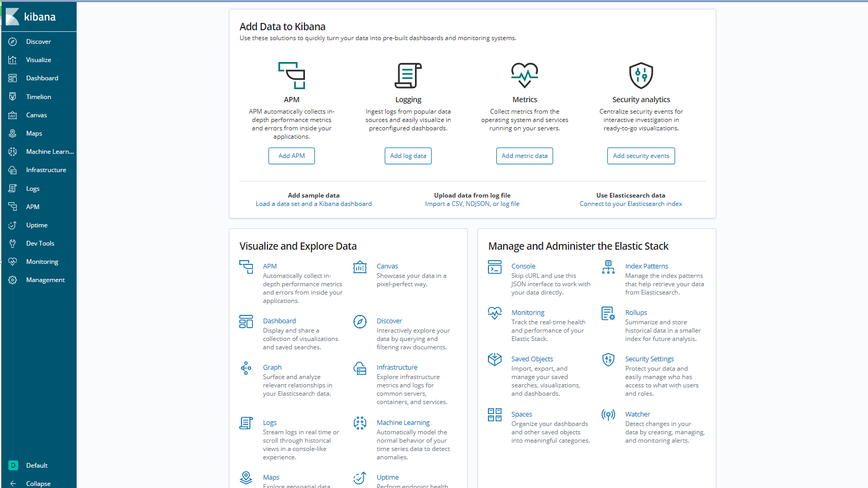Open APM icon in sidebar
868x488 pixels.
point(13,207)
